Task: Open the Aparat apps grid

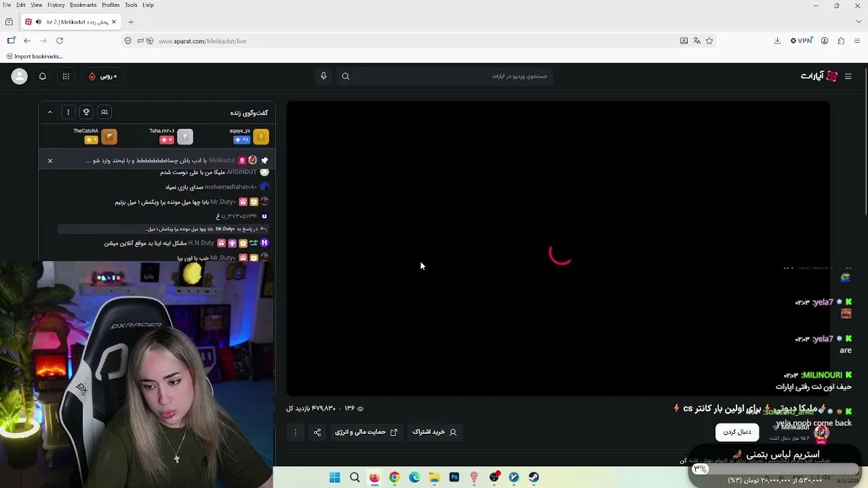Action: [x=66, y=76]
